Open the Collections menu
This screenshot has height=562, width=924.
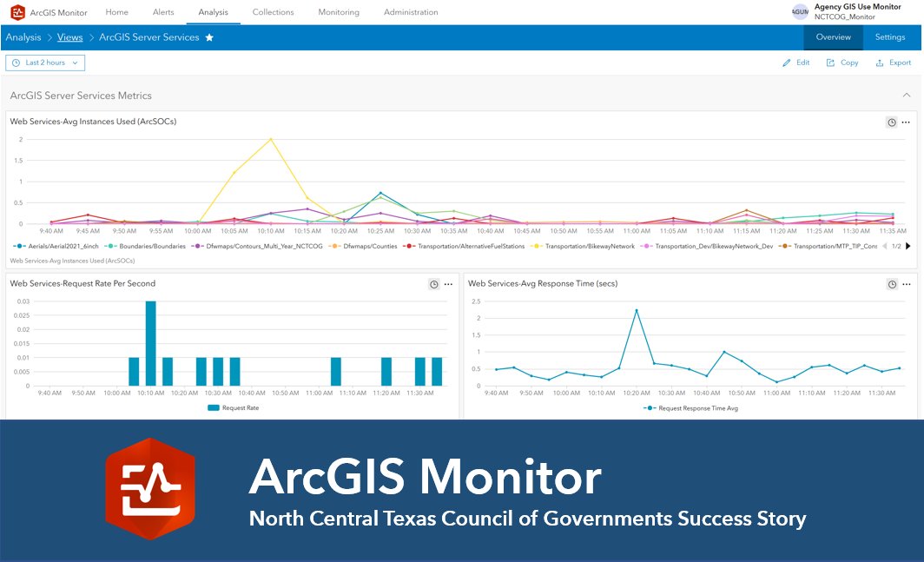[273, 12]
